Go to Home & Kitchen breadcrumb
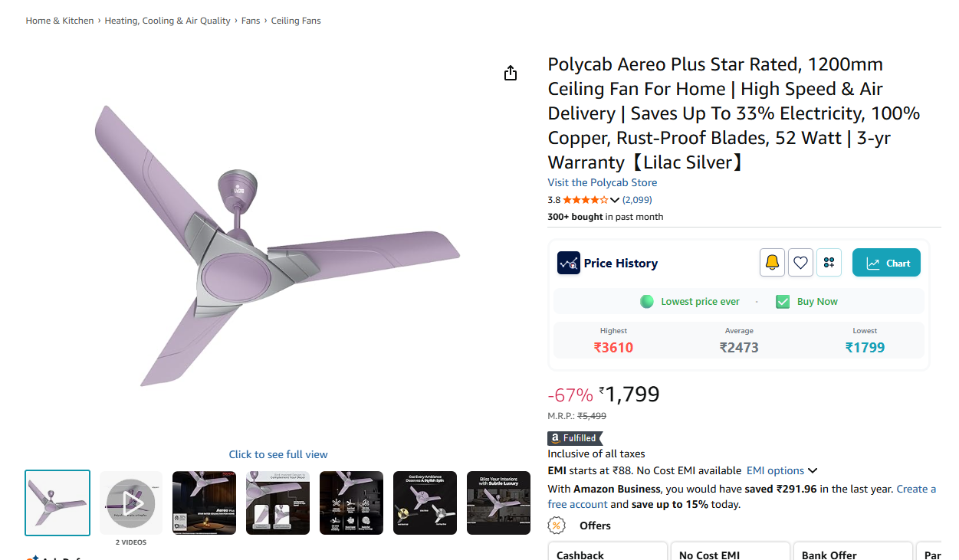The height and width of the screenshot is (560, 959). click(x=60, y=21)
